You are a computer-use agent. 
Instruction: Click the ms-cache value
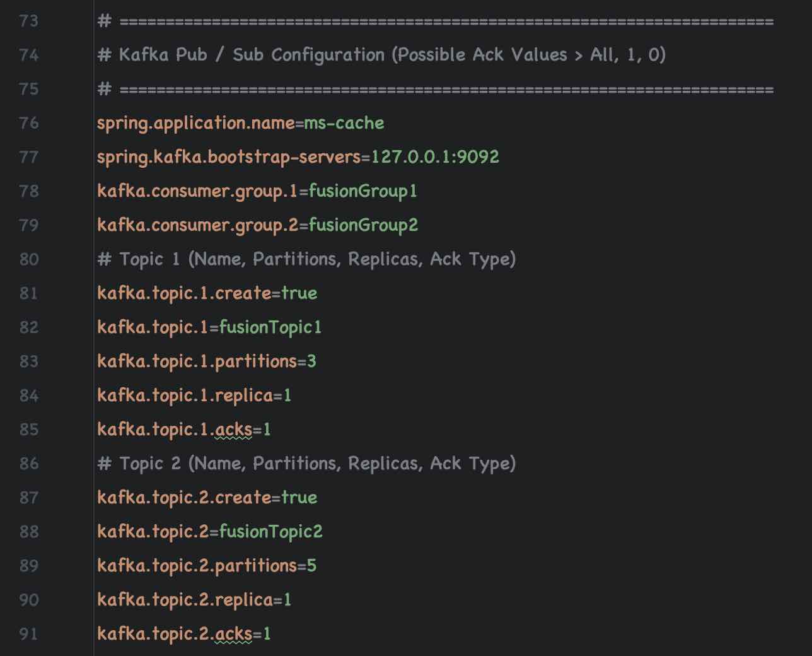(x=344, y=123)
